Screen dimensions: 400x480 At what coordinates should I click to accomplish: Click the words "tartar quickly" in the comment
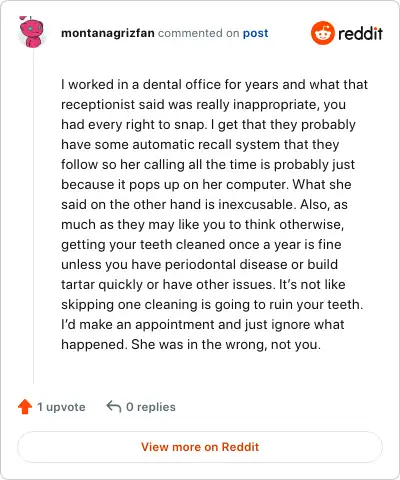tap(102, 285)
